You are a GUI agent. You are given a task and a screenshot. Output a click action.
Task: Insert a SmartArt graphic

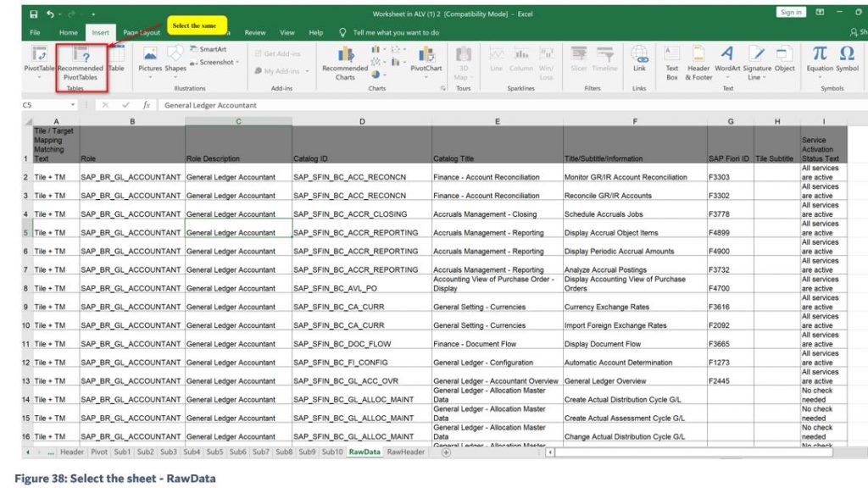[209, 49]
